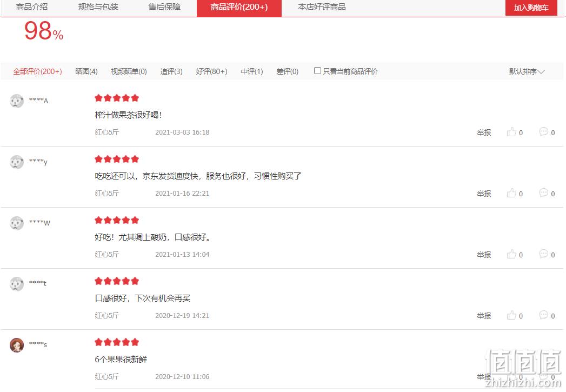566x392 pixels.
Task: Filter reviews by 追评(3)
Action: pyautogui.click(x=171, y=71)
